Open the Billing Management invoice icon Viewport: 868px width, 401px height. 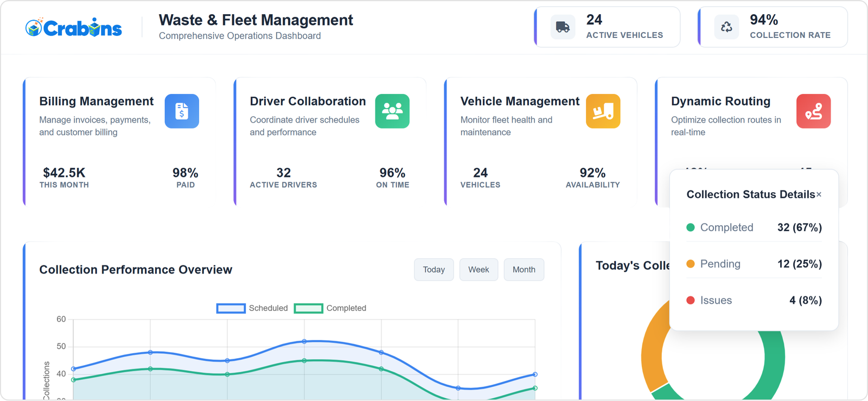pos(182,111)
